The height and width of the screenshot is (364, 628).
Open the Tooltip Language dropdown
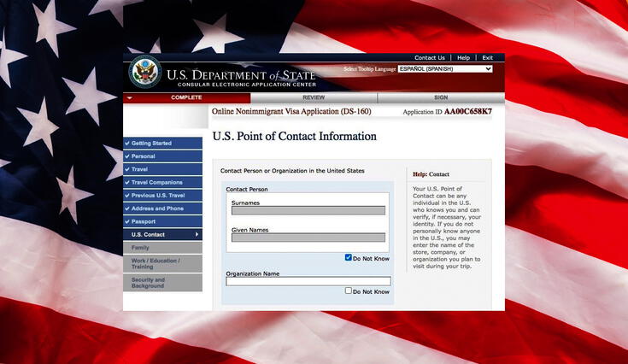tap(445, 69)
